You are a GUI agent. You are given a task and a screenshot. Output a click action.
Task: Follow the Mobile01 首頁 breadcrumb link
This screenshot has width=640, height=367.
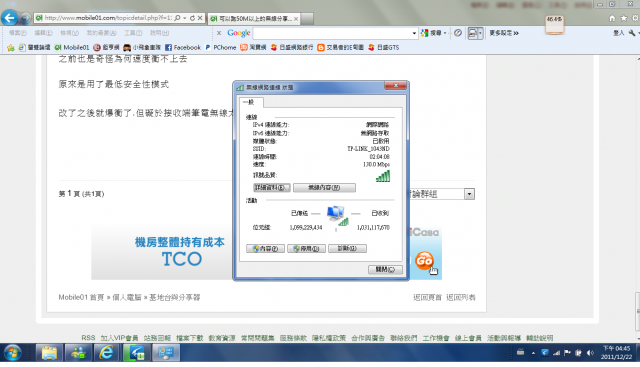pyautogui.click(x=81, y=297)
